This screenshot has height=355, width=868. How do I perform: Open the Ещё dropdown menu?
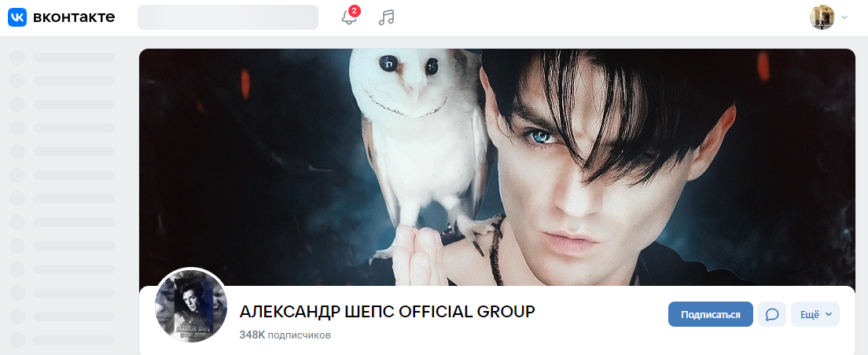815,315
